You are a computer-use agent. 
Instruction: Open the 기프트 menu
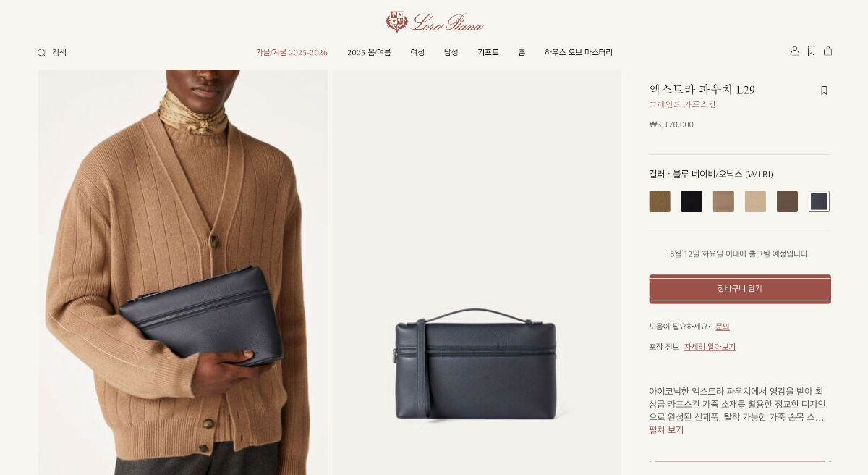point(488,52)
